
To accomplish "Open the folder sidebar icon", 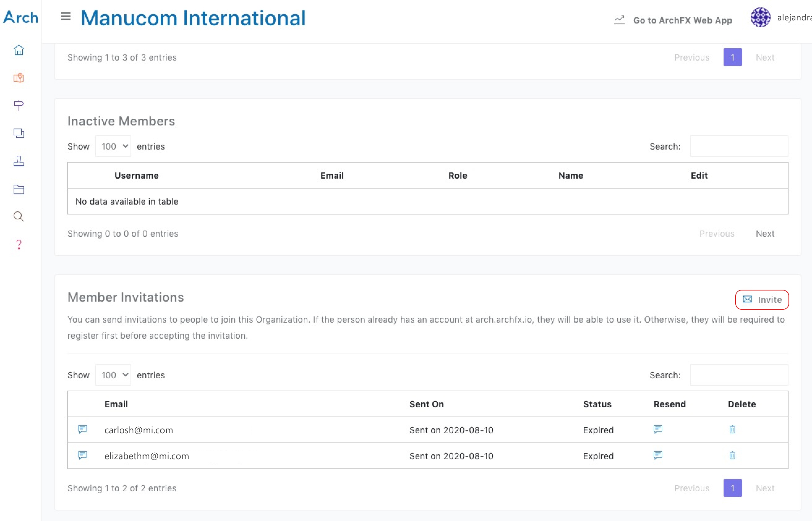I will point(19,189).
